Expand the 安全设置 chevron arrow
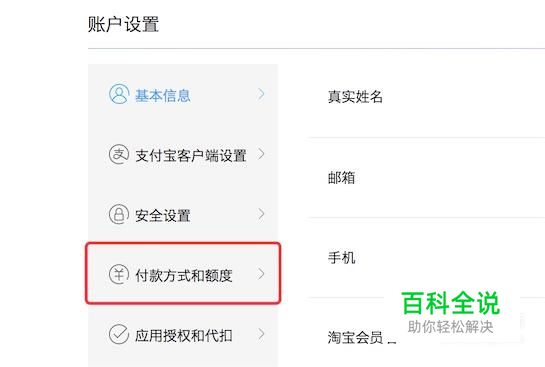The height and width of the screenshot is (367, 545). (x=261, y=214)
